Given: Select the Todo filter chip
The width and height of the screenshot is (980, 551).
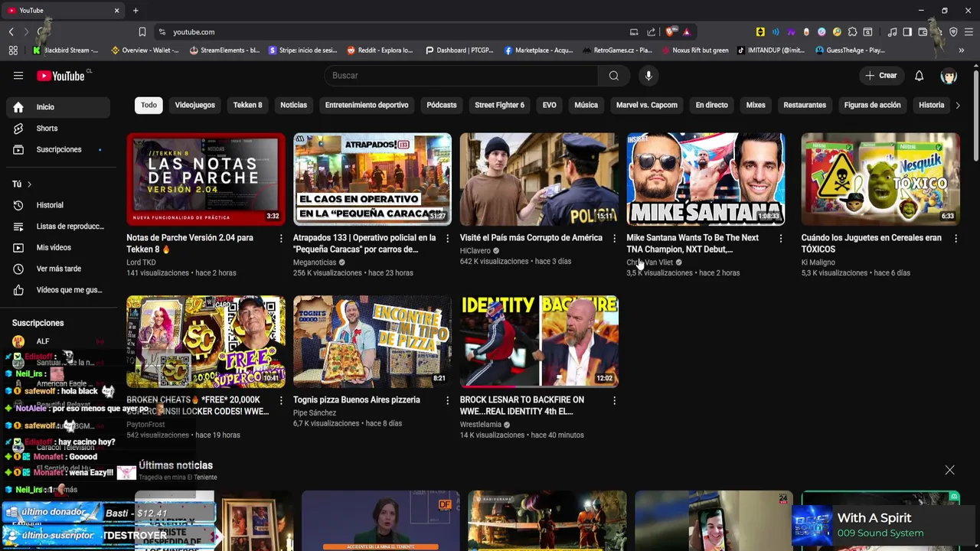Looking at the screenshot, I should coord(149,106).
